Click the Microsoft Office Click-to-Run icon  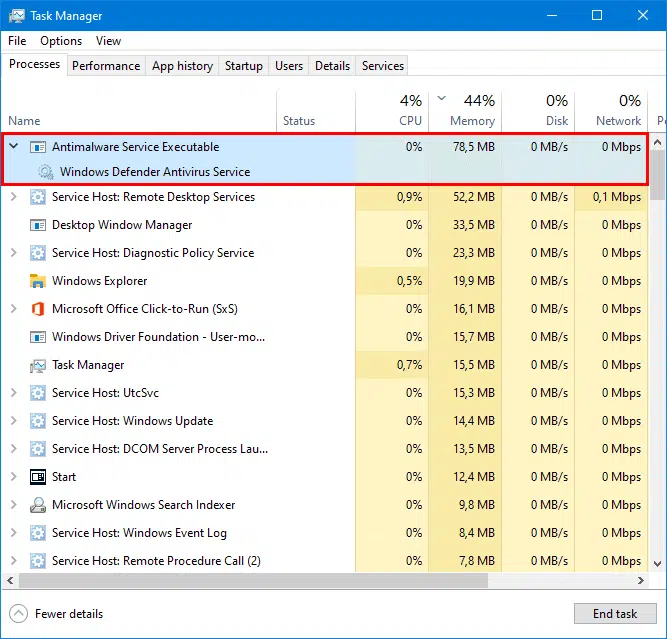pyautogui.click(x=38, y=309)
